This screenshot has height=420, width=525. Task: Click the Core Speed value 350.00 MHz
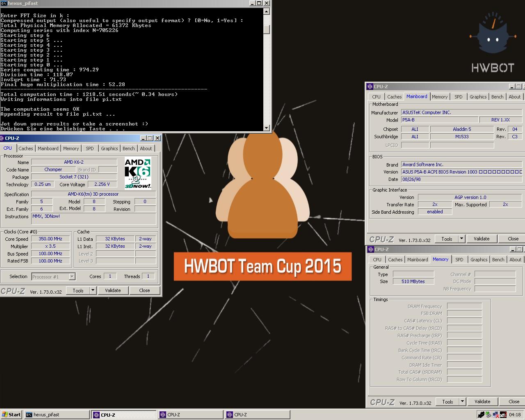(50, 239)
